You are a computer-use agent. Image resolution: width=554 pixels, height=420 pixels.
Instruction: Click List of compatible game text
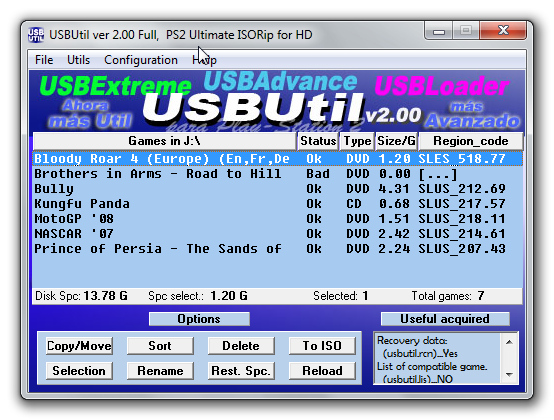click(432, 367)
